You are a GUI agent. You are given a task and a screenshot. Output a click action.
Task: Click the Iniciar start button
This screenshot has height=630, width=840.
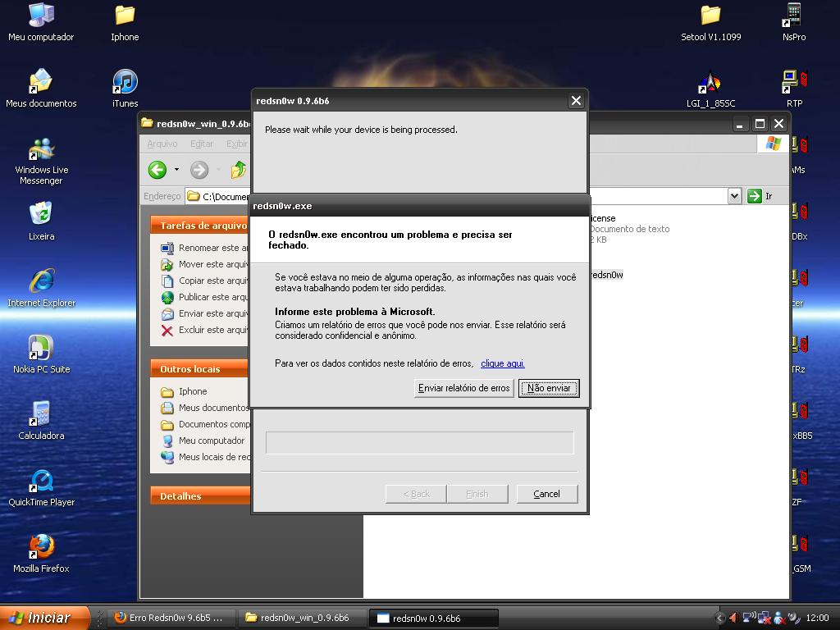(x=44, y=618)
